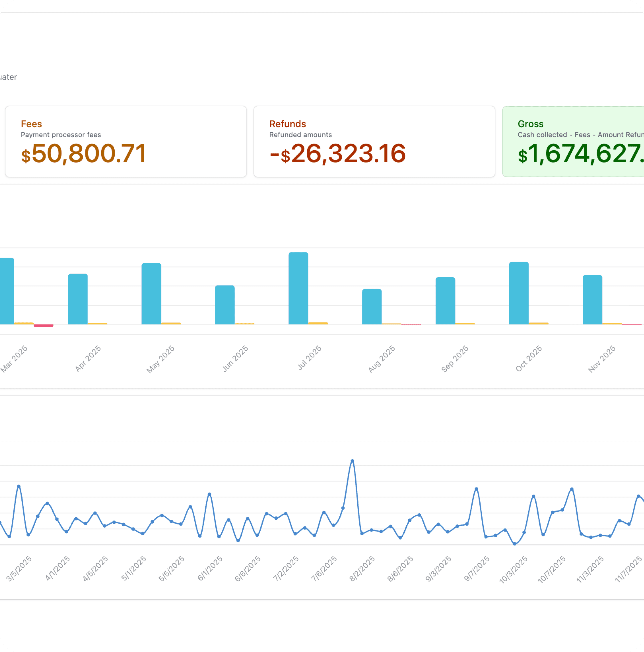This screenshot has width=644, height=652.
Task: Click the Fees summary card
Action: coord(125,141)
